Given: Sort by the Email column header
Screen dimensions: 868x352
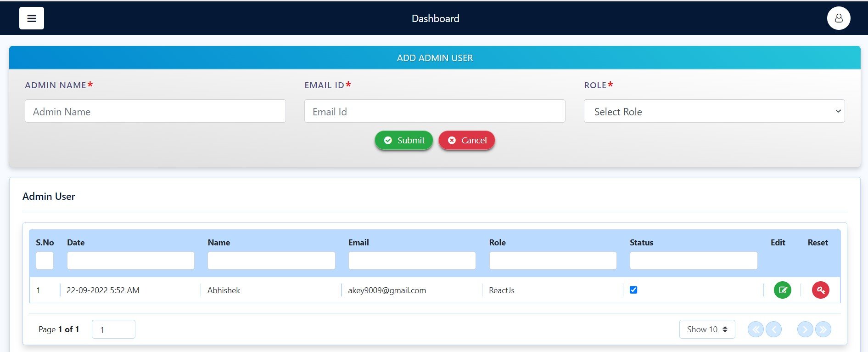Looking at the screenshot, I should coord(358,243).
